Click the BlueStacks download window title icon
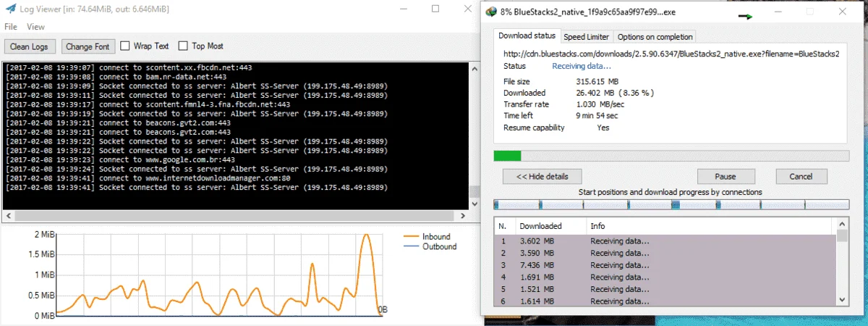The width and height of the screenshot is (868, 326). pos(491,12)
